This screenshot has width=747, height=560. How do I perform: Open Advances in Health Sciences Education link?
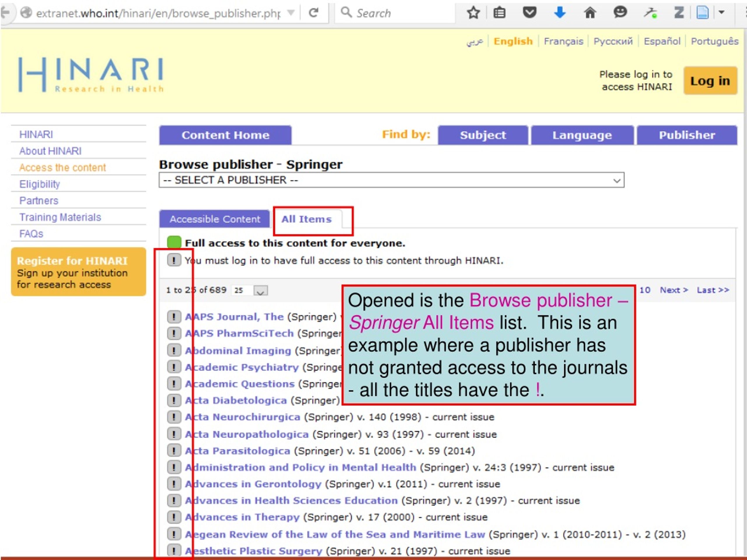pyautogui.click(x=292, y=500)
